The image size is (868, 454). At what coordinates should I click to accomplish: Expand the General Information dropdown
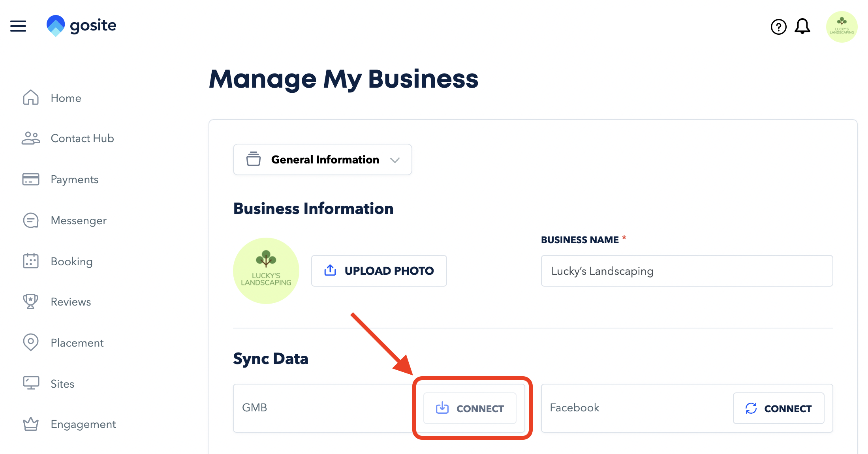[322, 159]
